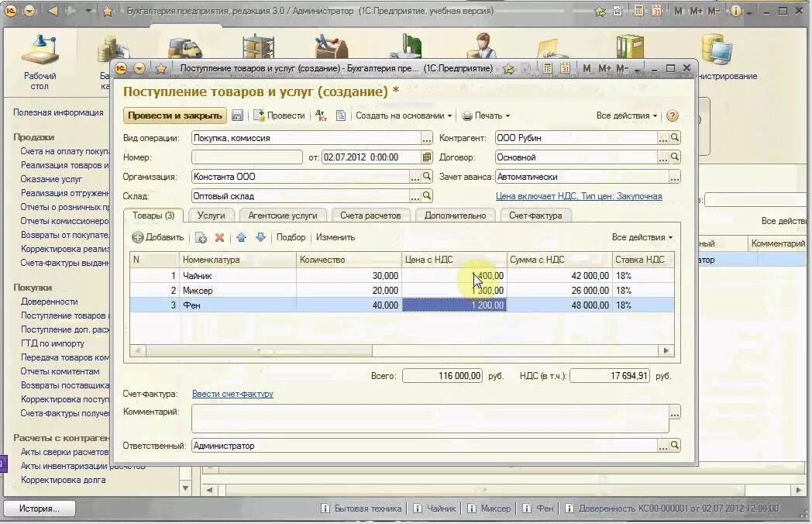
Task: Click ellipsis button of Зачет аванса
Action: pyautogui.click(x=674, y=178)
